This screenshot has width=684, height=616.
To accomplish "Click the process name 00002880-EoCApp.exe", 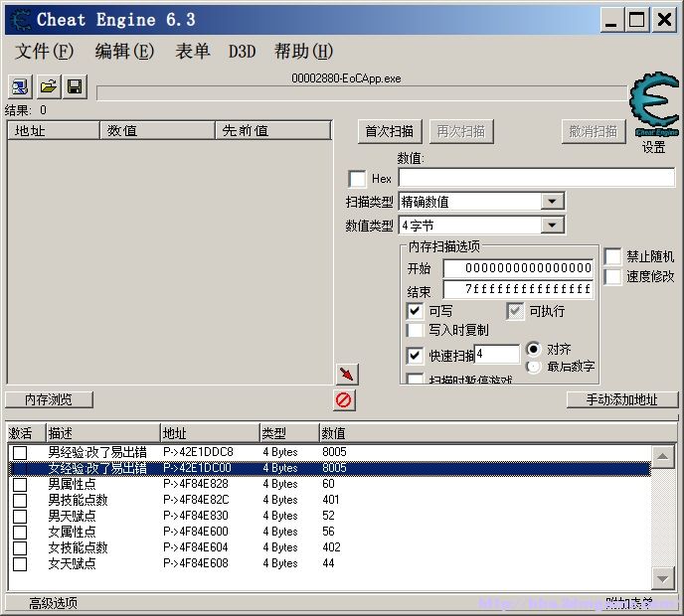I will tap(346, 78).
